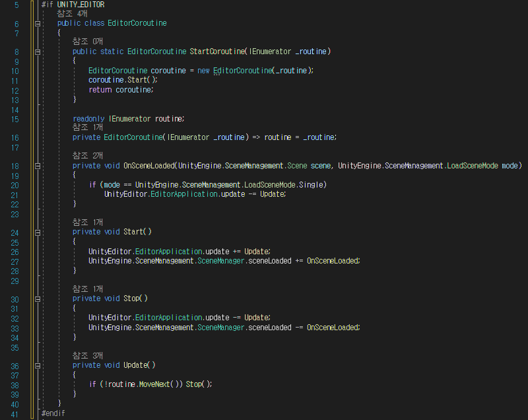Collapse the OnSceneLoaded method block
The image size is (528, 420).
tap(38, 166)
